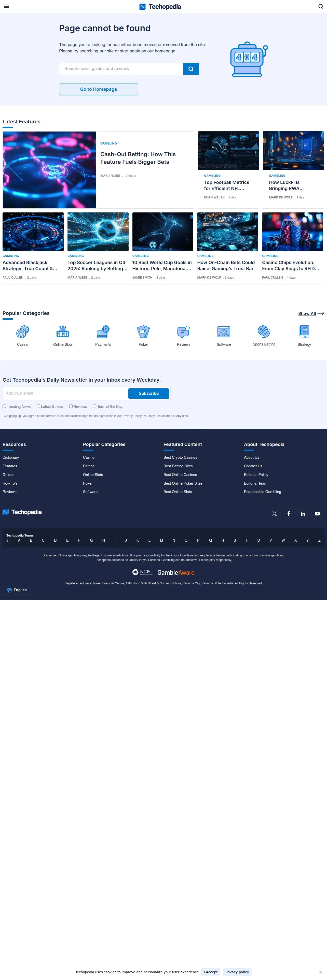Open the Reviews category icon
Viewport: 327px width, 980px height.
click(x=183, y=332)
